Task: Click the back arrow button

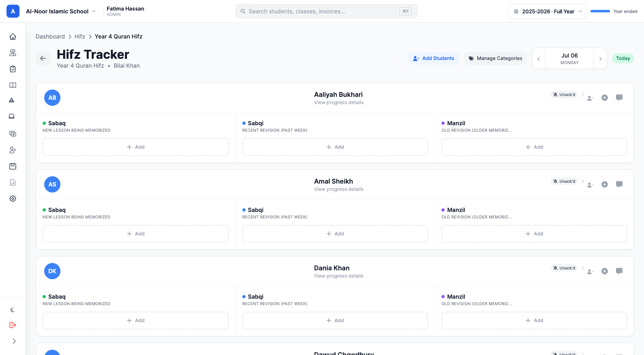Action: pyautogui.click(x=43, y=58)
